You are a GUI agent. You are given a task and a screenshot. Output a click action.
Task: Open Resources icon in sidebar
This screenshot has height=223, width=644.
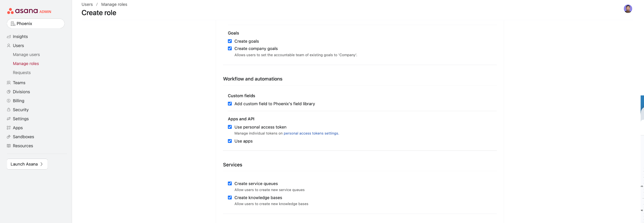tap(9, 146)
